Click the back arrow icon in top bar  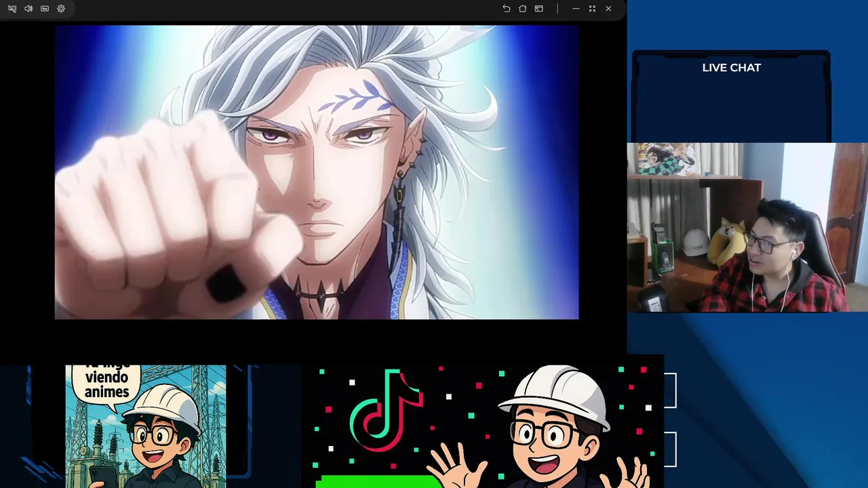(x=506, y=9)
